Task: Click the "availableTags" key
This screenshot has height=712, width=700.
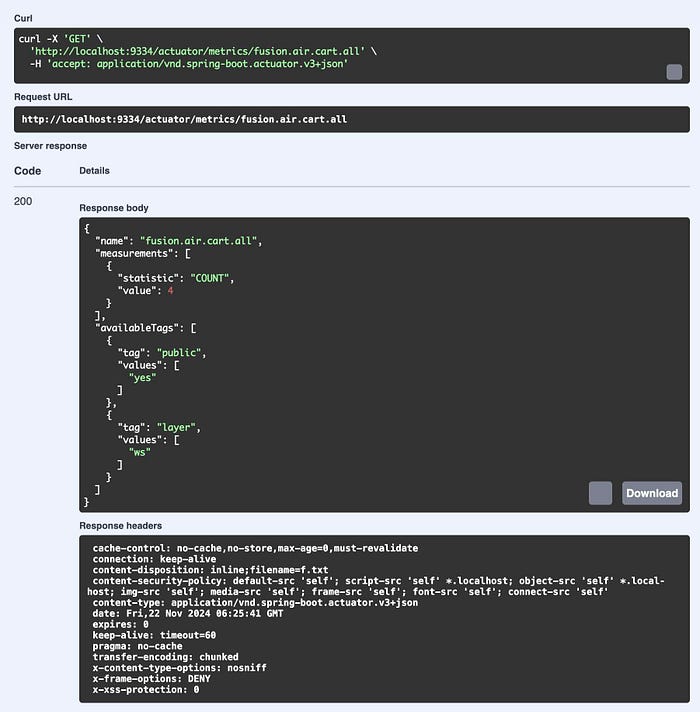Action: [x=137, y=328]
